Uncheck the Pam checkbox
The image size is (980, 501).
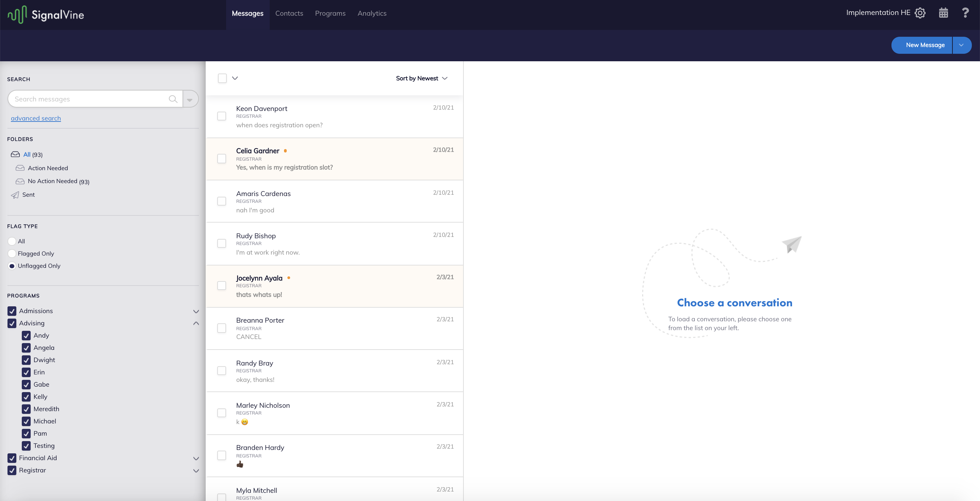tap(26, 433)
